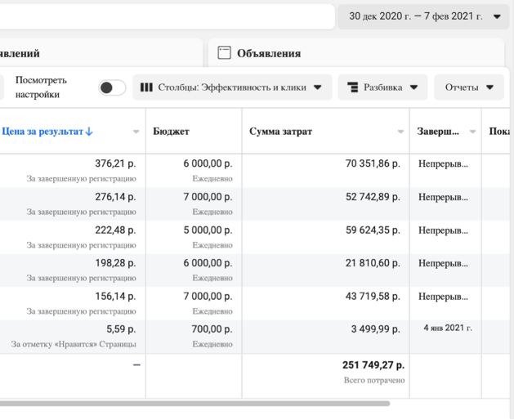
Task: Click the sort arrow in Цена за результат
Action: click(x=89, y=132)
